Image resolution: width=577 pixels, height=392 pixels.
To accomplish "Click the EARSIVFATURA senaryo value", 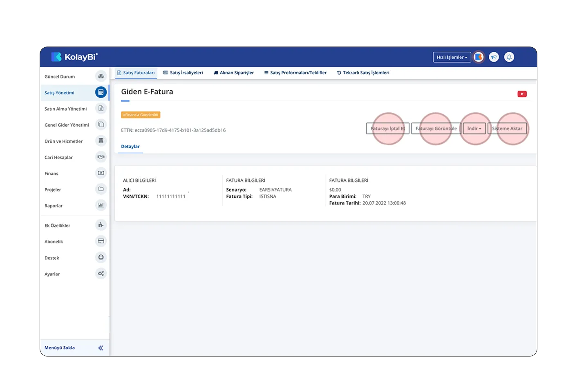I will click(x=275, y=190).
